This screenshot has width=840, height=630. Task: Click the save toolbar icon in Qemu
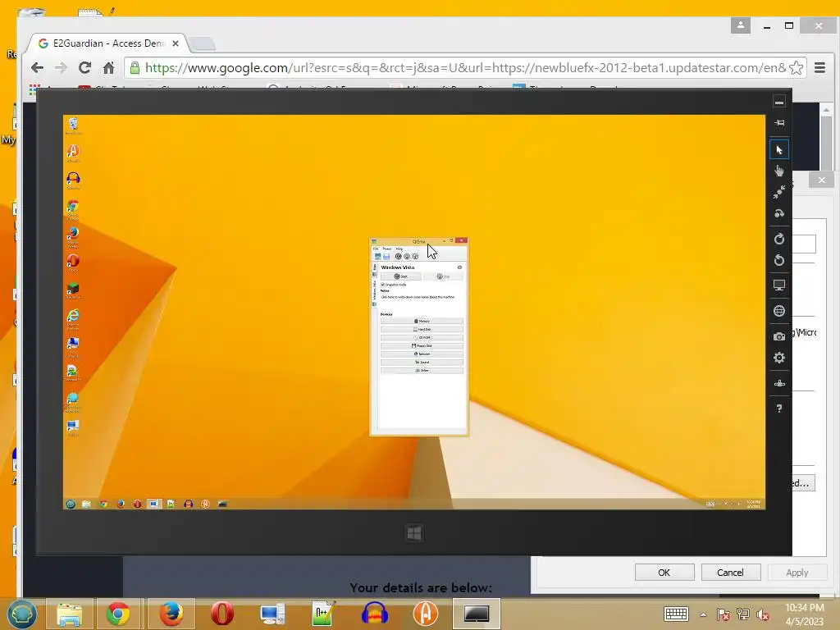point(386,257)
